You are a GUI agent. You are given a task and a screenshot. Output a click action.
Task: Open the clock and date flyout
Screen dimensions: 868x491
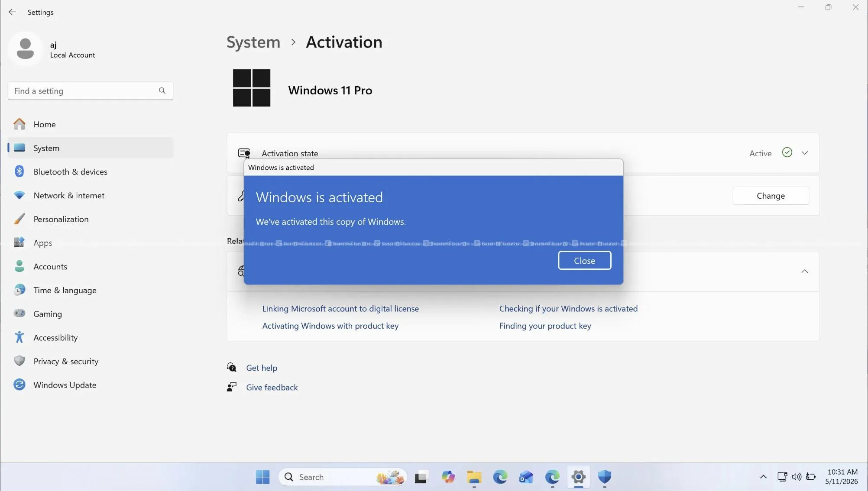(842, 477)
